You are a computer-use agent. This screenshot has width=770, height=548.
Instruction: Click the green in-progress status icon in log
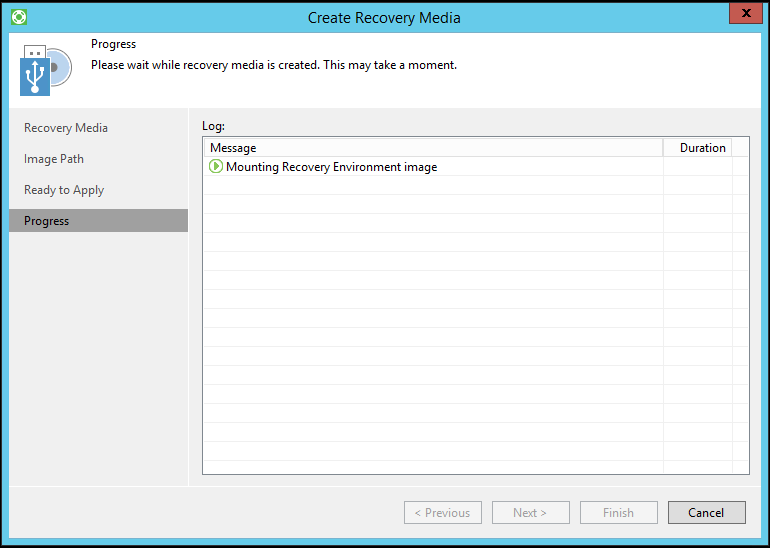tap(216, 167)
